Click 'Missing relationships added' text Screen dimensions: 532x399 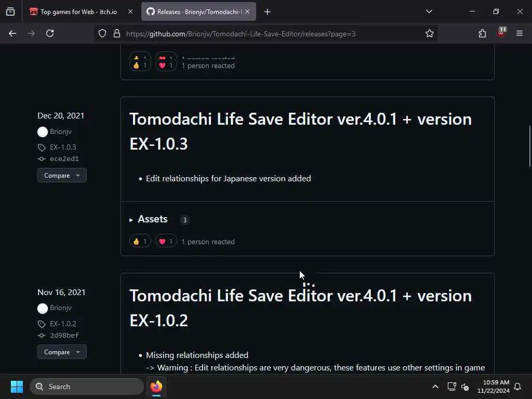pos(197,355)
